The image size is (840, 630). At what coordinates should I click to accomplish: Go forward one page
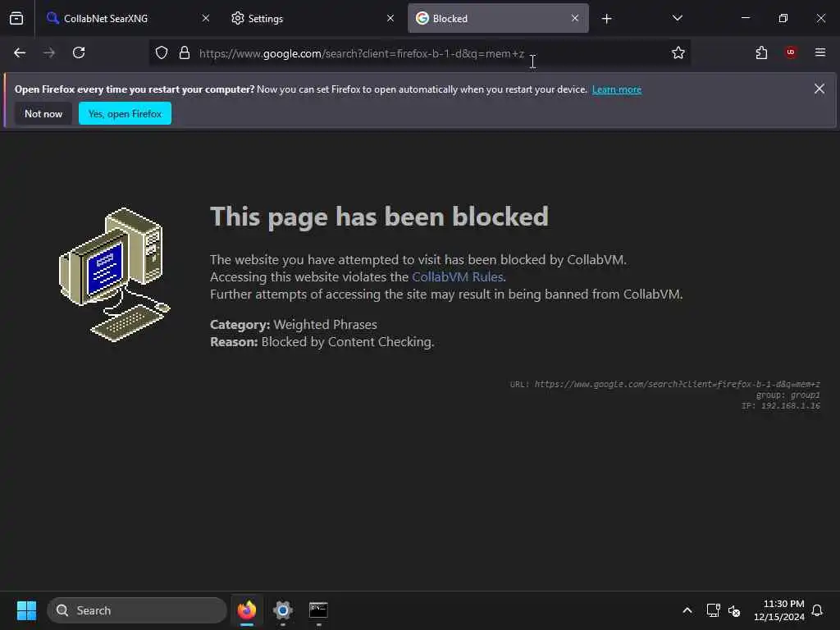pyautogui.click(x=49, y=52)
